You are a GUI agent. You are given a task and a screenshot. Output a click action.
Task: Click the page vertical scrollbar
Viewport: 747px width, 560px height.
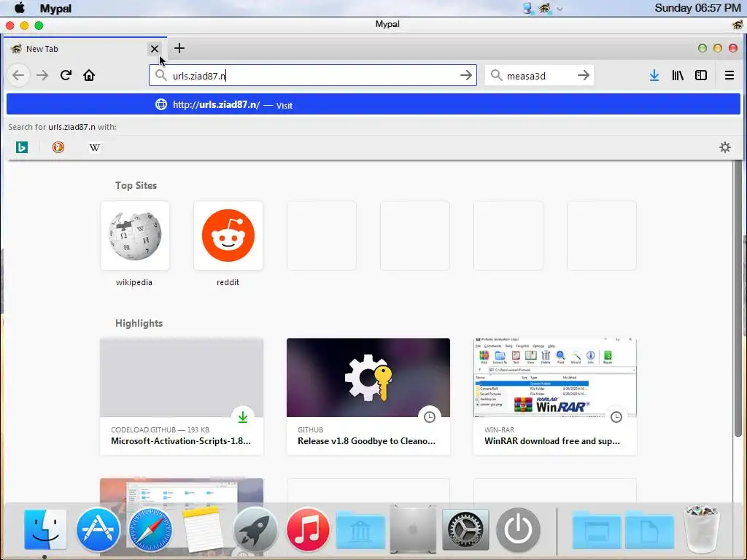point(738,298)
